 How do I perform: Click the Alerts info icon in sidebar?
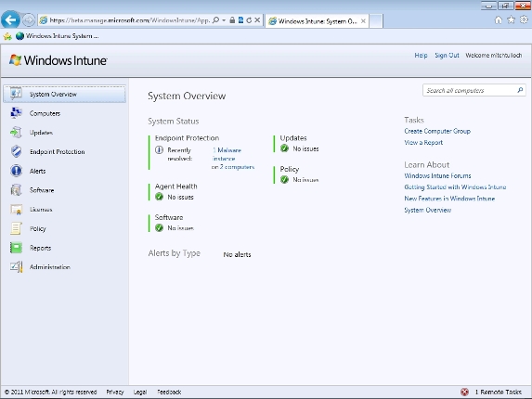click(16, 171)
